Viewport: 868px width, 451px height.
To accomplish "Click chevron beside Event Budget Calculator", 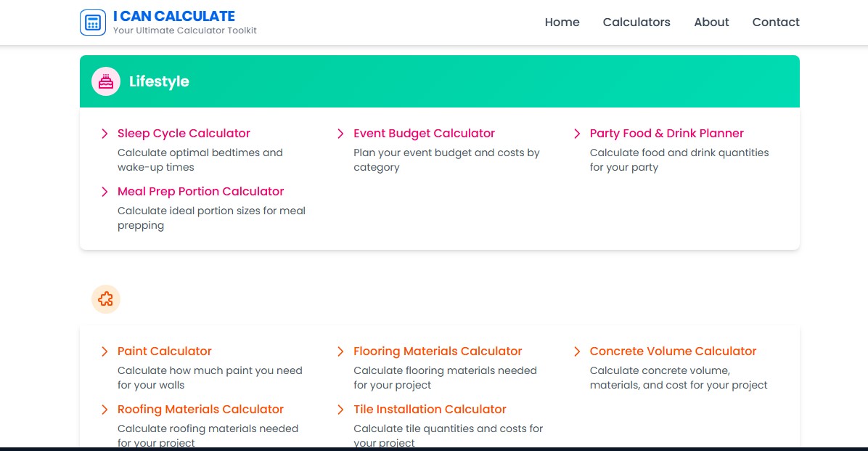I will tap(340, 134).
